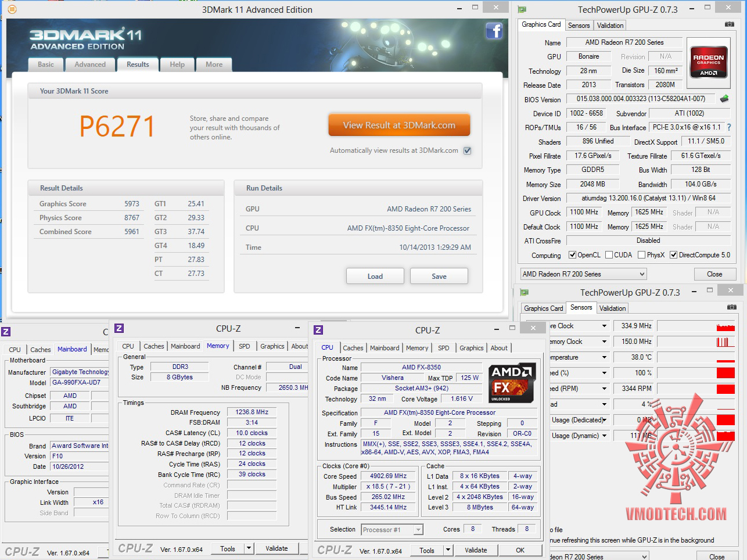The height and width of the screenshot is (560, 747).
Task: Click the upper GPU-Z window title icon
Action: pyautogui.click(x=522, y=9)
